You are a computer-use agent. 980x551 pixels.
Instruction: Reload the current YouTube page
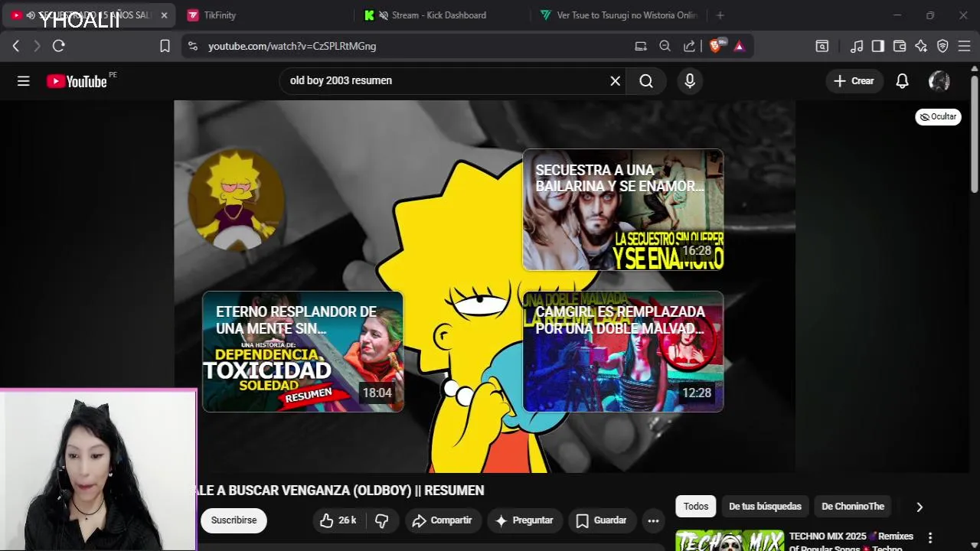[59, 46]
